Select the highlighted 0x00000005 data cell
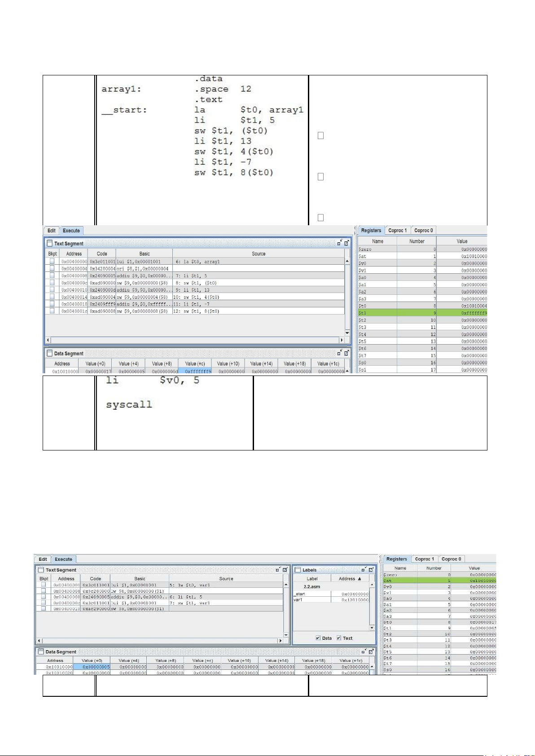This screenshot has width=535, height=756. 92,667
